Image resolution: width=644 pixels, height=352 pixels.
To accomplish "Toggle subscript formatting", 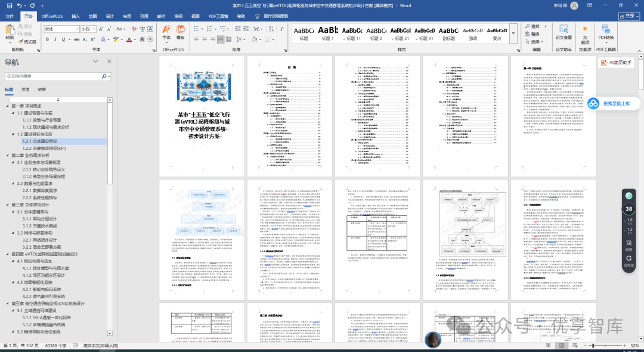I will click(83, 39).
